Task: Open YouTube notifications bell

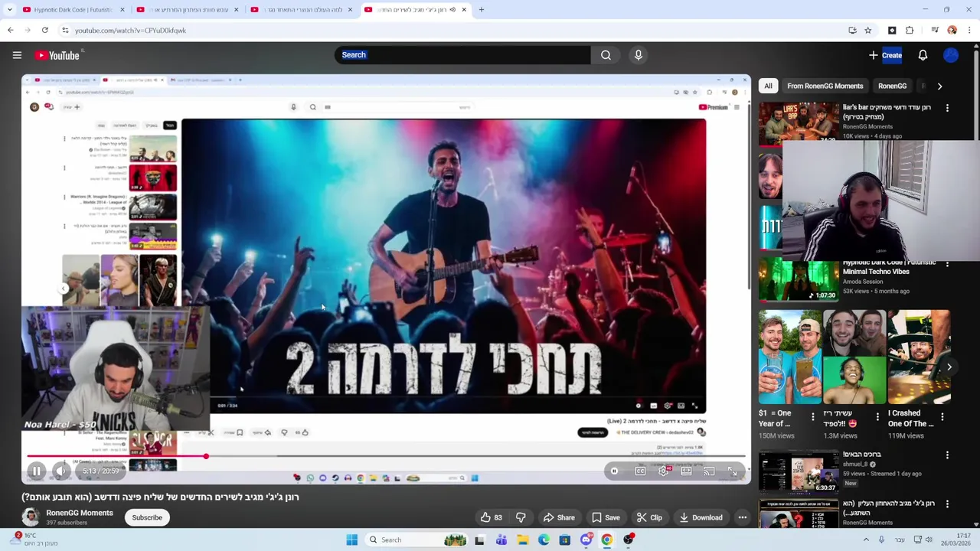Action: click(x=923, y=55)
